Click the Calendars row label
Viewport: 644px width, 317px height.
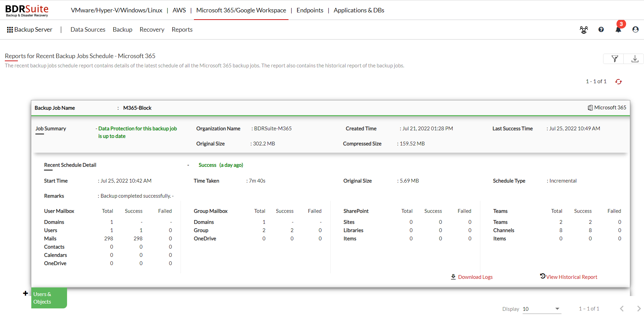(x=55, y=255)
